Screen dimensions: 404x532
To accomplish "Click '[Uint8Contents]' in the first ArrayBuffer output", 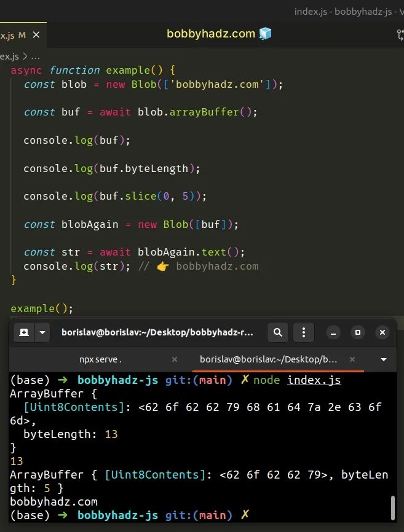I will [74, 407].
